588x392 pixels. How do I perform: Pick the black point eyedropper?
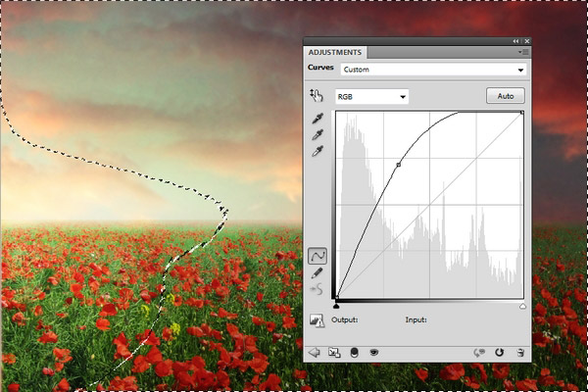[x=317, y=118]
